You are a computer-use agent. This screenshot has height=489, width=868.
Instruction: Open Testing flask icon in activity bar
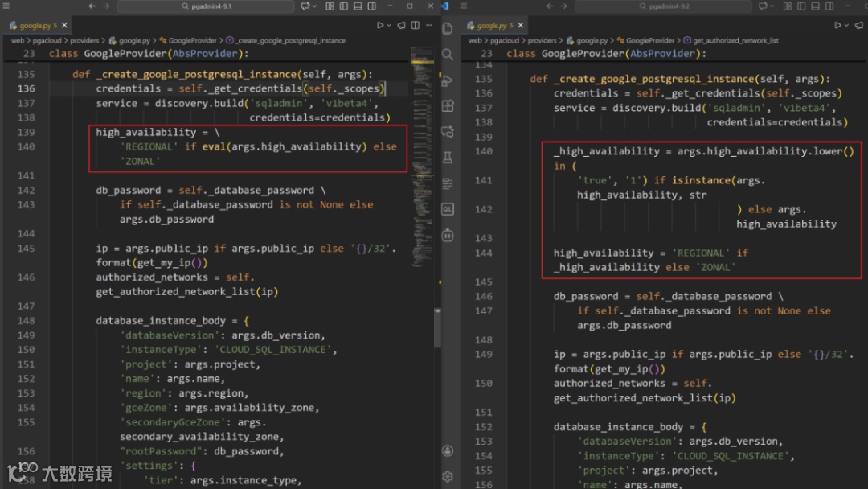(448, 158)
